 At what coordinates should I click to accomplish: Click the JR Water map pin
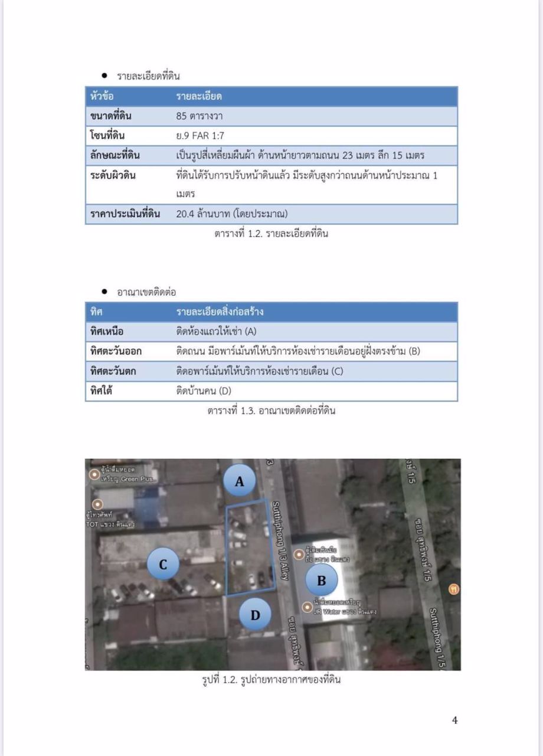[306, 607]
